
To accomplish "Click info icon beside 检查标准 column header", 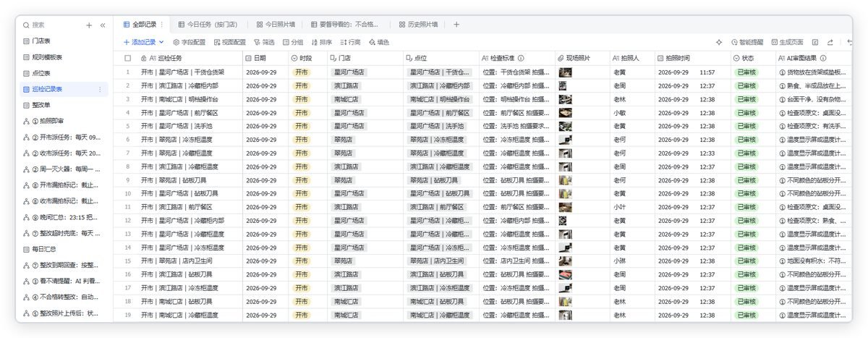I will [x=521, y=58].
